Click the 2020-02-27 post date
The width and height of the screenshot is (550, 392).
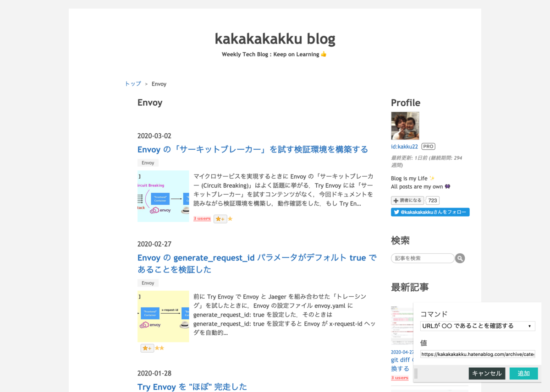154,244
